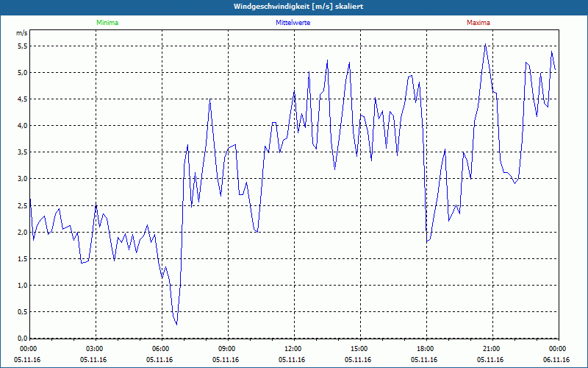Click the 2,0 y-axis value

[x=23, y=232]
